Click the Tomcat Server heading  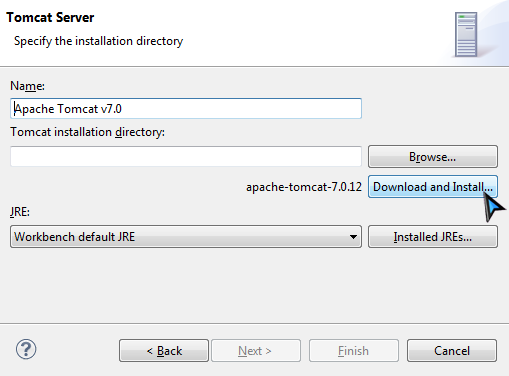50,17
